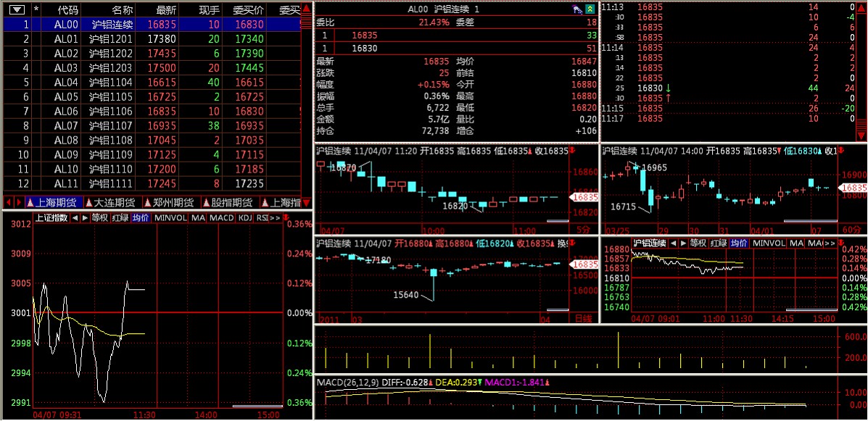Click red pin icon of 日线 chart

pos(572,242)
